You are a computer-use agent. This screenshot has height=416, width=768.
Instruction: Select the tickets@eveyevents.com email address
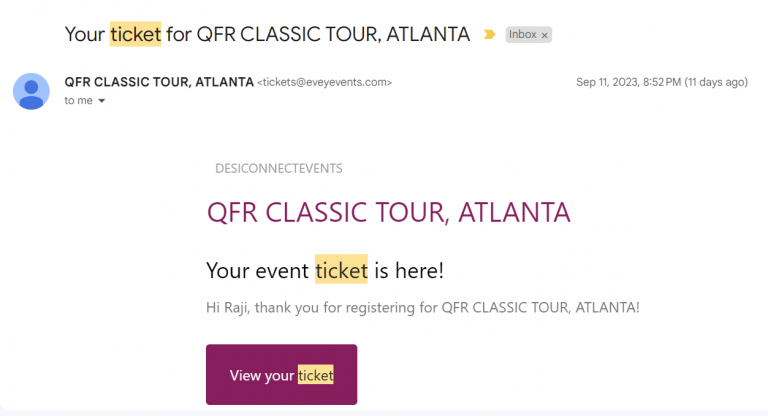325,82
